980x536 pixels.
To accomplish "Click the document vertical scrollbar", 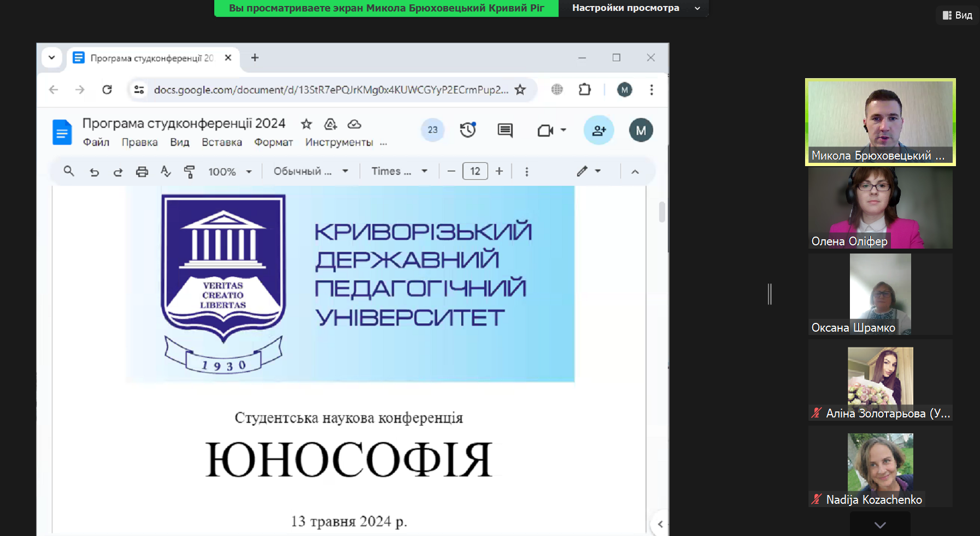I will (662, 212).
